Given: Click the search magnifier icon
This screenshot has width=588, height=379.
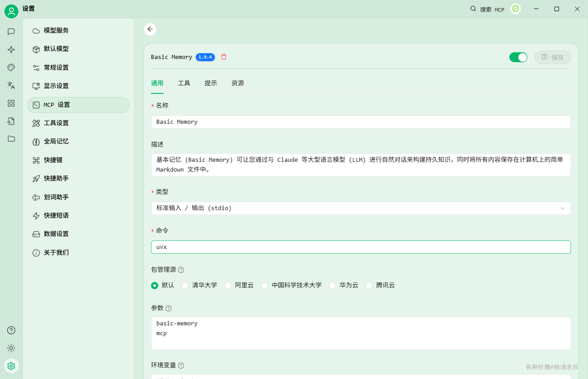Looking at the screenshot, I should [473, 8].
